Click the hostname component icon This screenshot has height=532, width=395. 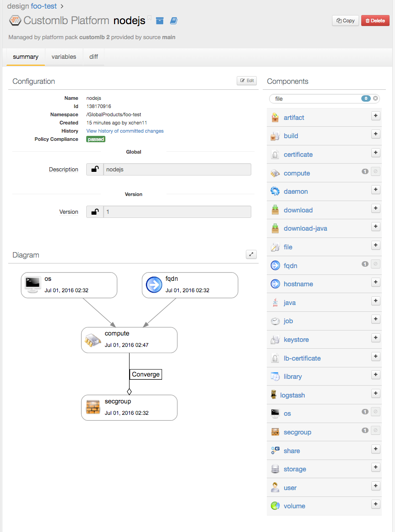click(x=275, y=284)
